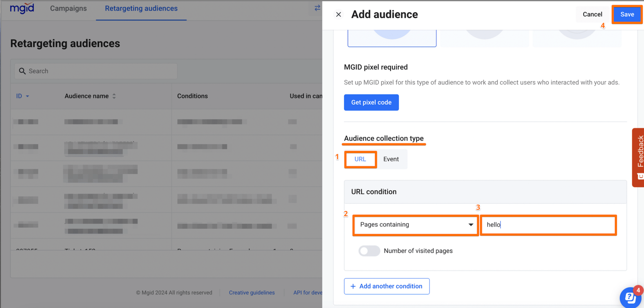The image size is (644, 308).
Task: Click the search magnifier icon
Action: coord(22,71)
